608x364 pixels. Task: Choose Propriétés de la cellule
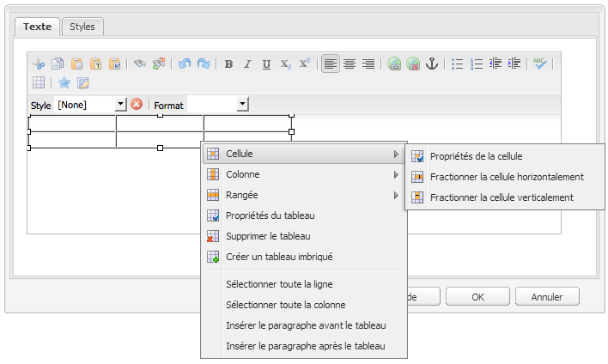click(x=505, y=156)
